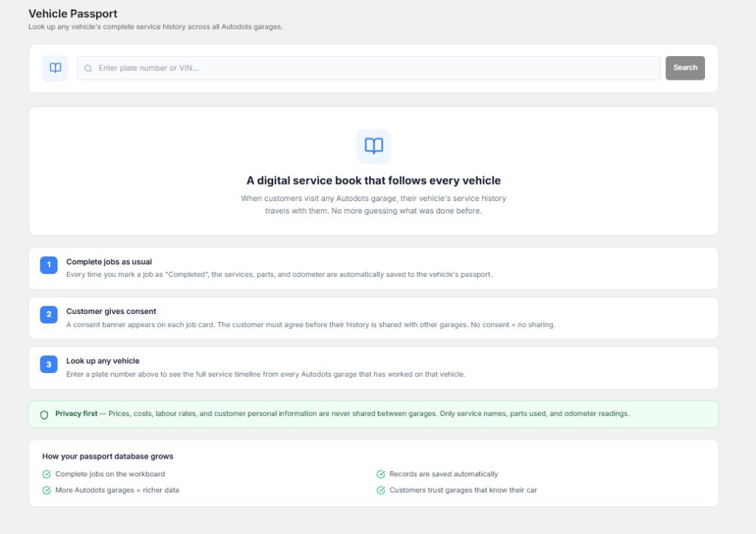Select the blue step 1 badge
Screen dimensions: 756x534
(49, 265)
